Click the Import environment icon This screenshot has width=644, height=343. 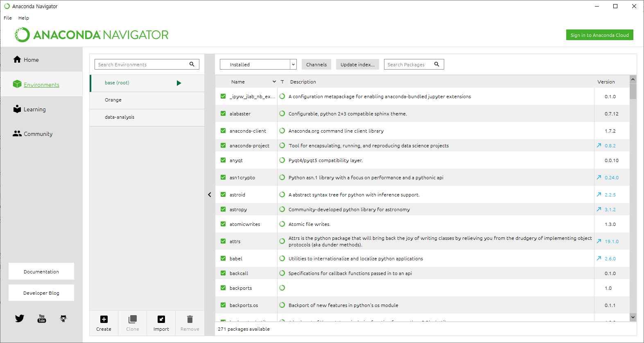tap(161, 319)
